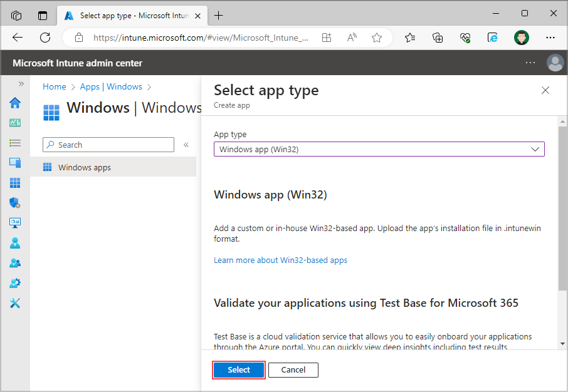Click the site lock icon in address bar

79,38
